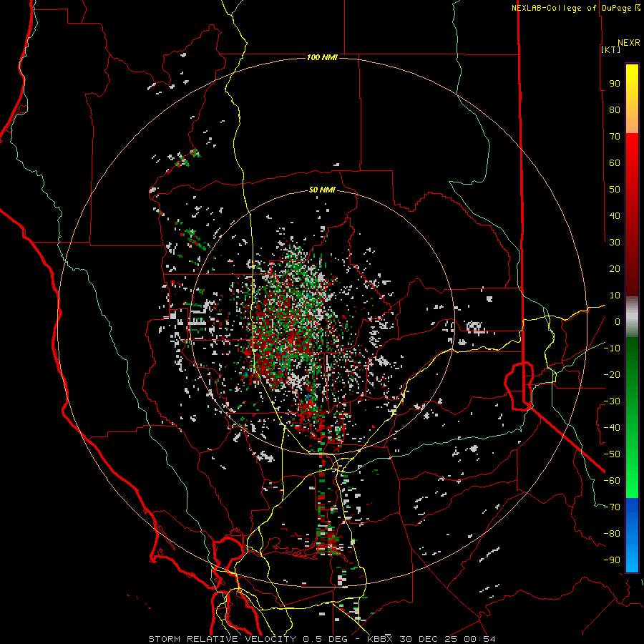Click the positive 80 knot scale label

(615, 110)
